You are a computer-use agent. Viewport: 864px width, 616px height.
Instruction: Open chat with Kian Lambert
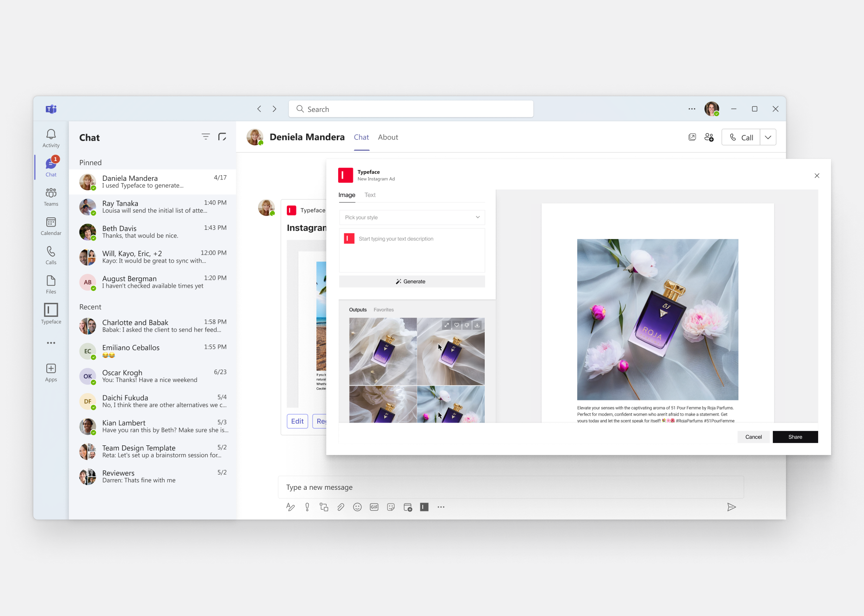click(x=153, y=426)
